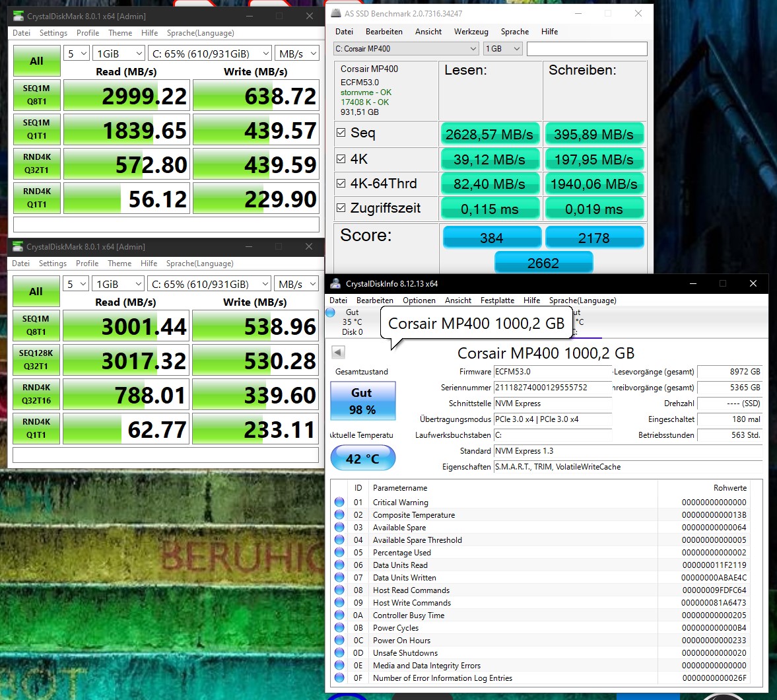Click bottom CrystalDiskMark title bar app icon

tap(18, 246)
